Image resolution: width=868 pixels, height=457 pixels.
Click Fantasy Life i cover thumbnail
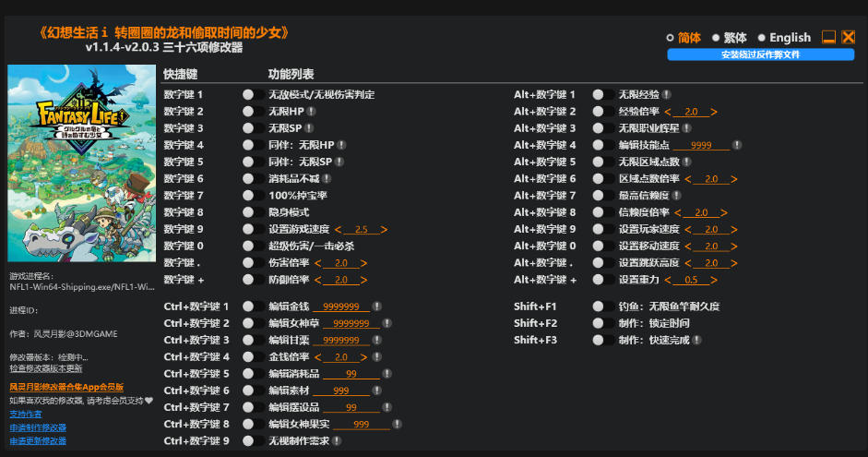tap(82, 162)
